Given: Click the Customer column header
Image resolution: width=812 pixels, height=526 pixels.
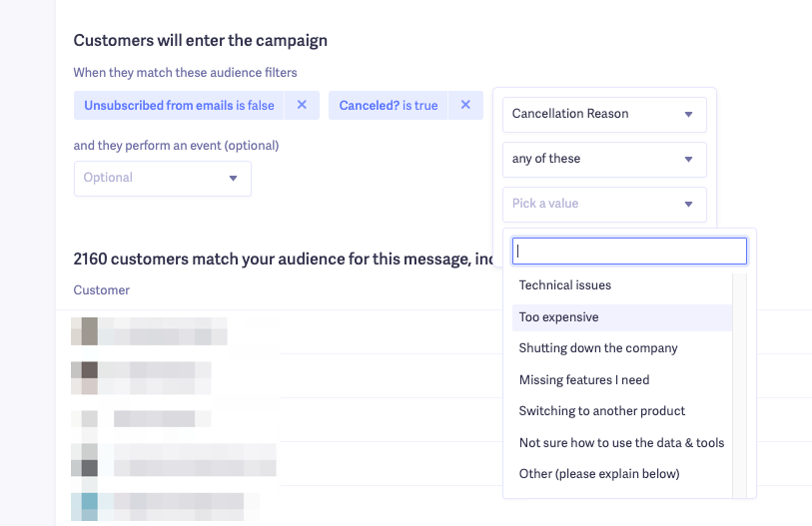Looking at the screenshot, I should point(101,290).
